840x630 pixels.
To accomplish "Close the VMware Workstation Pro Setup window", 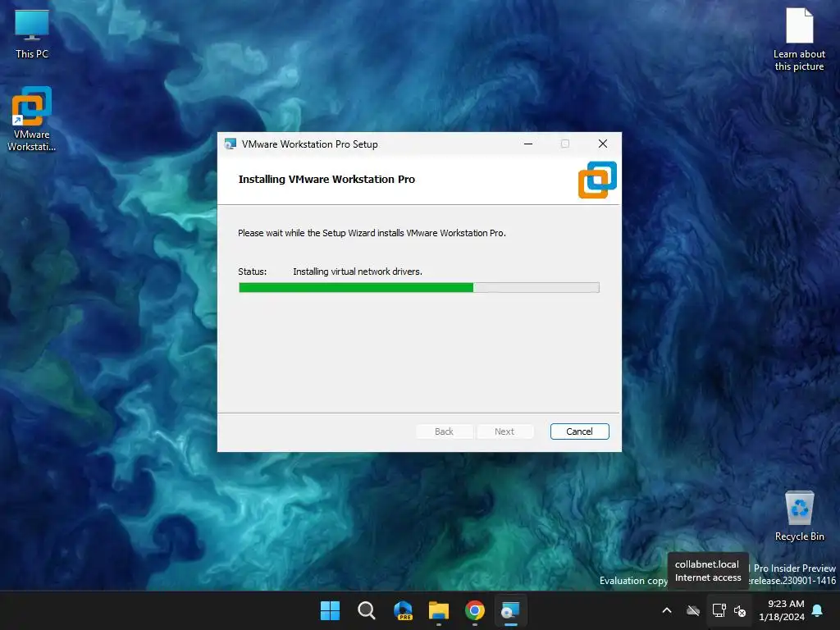I will (x=603, y=144).
